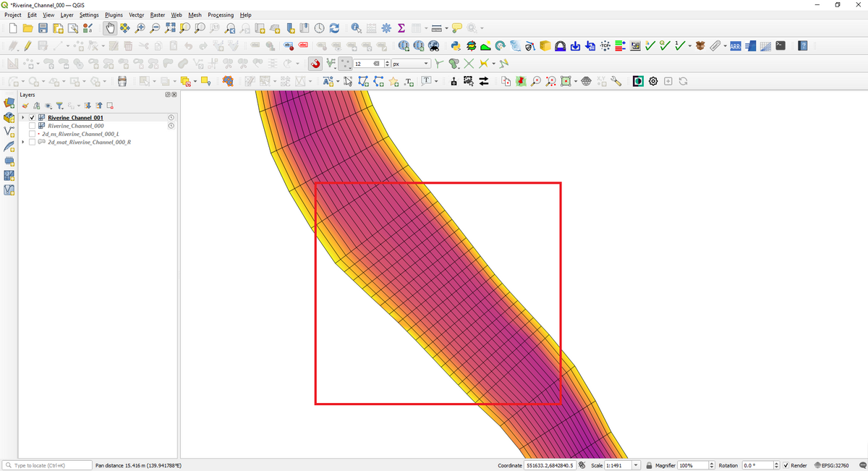
Task: Click the Type to locate search field
Action: 48,465
